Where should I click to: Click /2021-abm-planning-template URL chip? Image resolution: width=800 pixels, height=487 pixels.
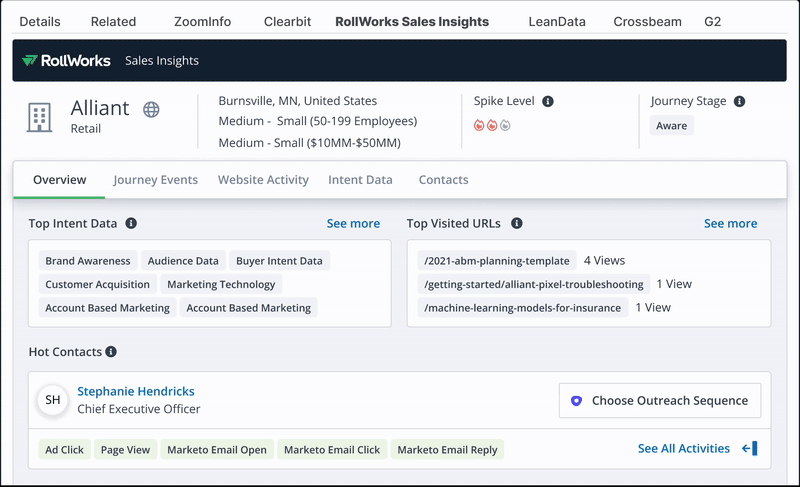[x=497, y=261]
